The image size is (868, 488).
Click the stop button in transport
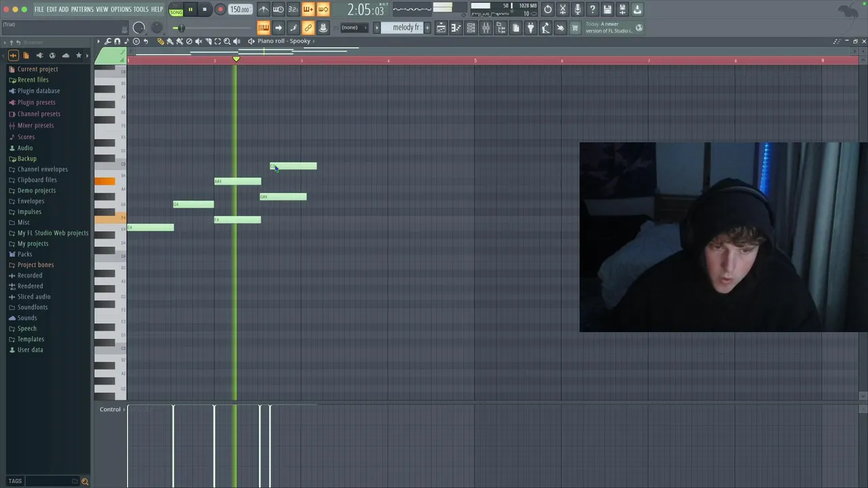[205, 9]
